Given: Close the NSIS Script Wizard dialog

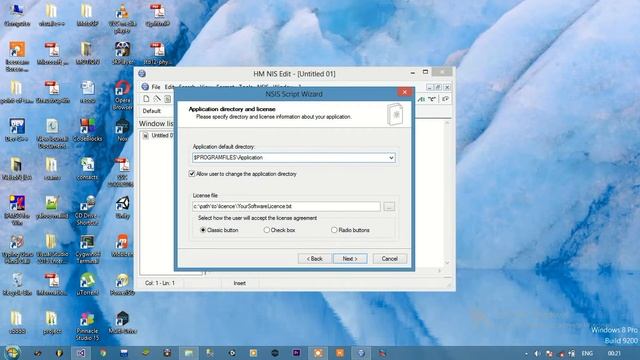Looking at the screenshot, I should point(404,92).
